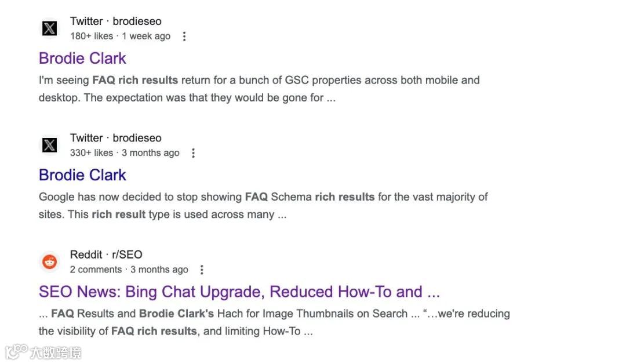Click the '330+ likes · 3 months ago' text
This screenshot has width=626, height=364.
(125, 153)
